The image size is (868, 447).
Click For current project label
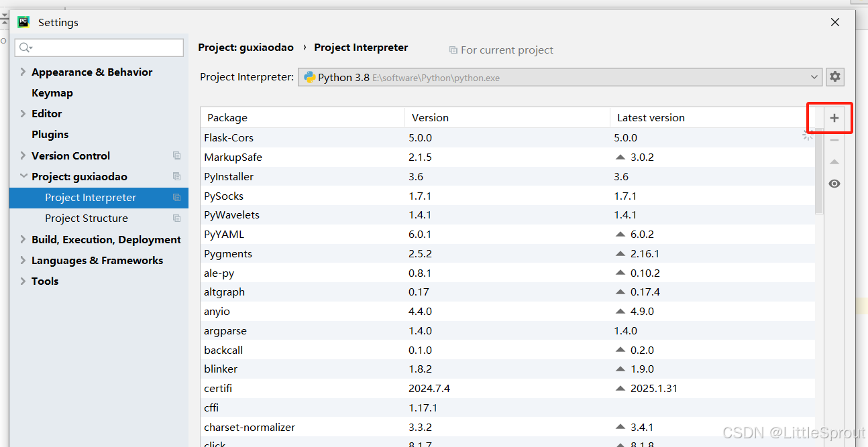pyautogui.click(x=507, y=50)
